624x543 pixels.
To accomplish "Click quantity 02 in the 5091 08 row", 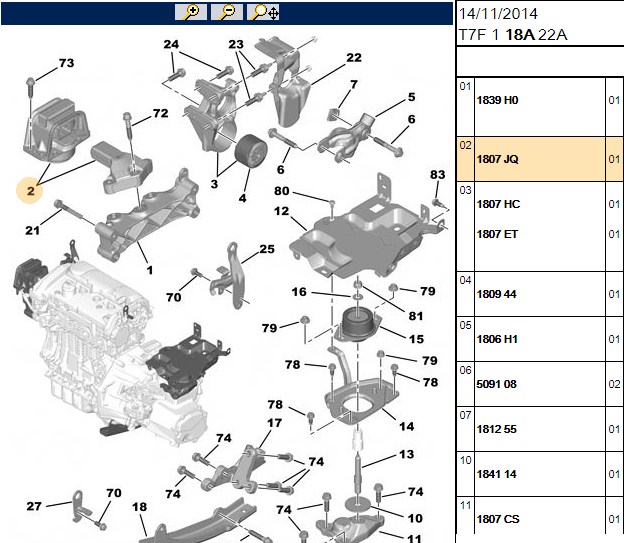I will click(614, 384).
